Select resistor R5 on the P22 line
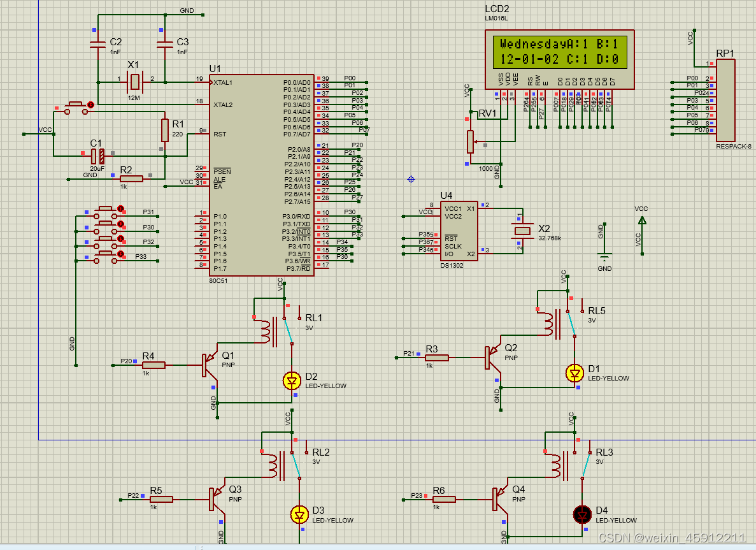This screenshot has height=550, width=756. [x=161, y=500]
